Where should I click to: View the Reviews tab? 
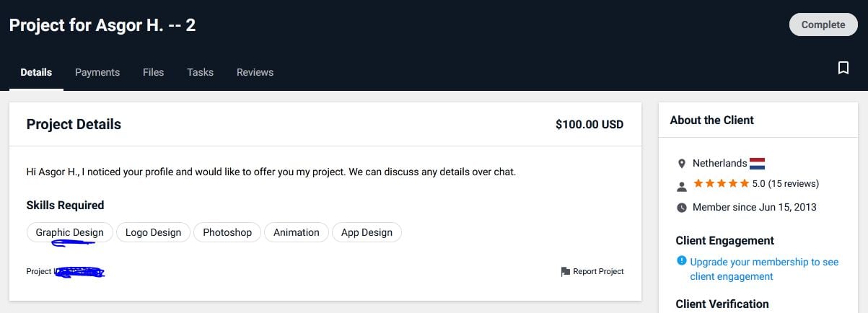pos(255,72)
